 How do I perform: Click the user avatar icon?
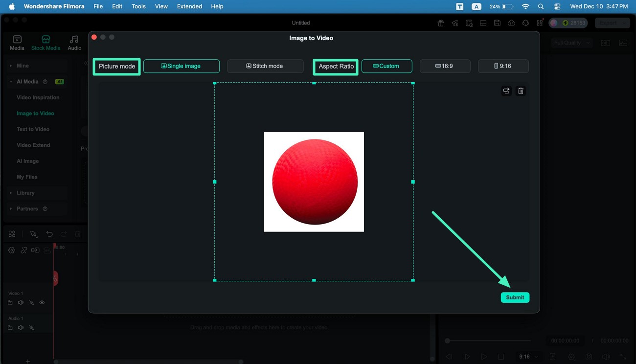tap(554, 23)
